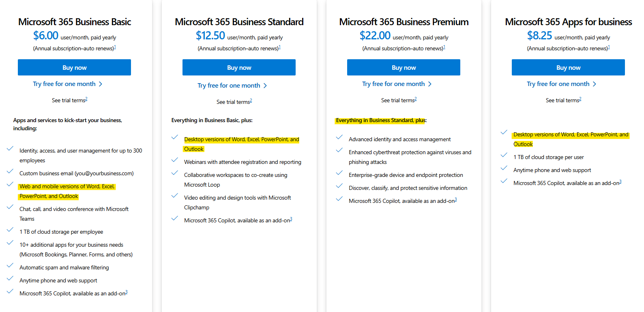Image resolution: width=644 pixels, height=312 pixels.
Task: Click Buy now for Business Premium
Action: (x=404, y=67)
